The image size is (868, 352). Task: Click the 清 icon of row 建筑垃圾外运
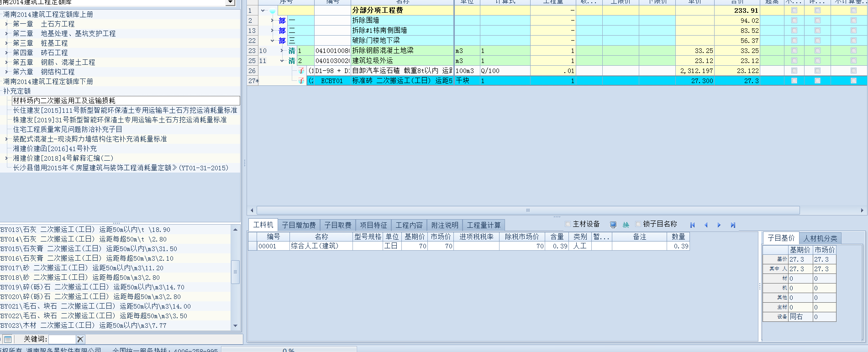(292, 61)
